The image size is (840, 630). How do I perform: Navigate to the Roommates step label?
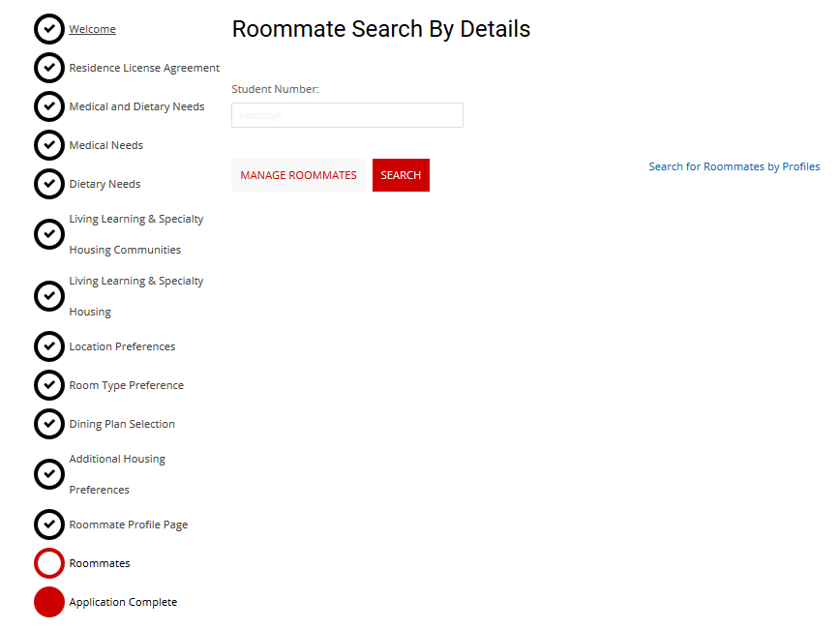[100, 563]
